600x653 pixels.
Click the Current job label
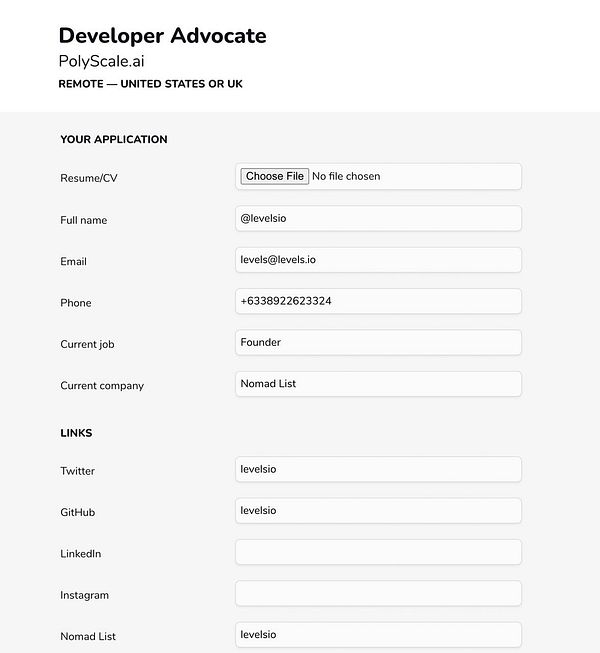(87, 344)
